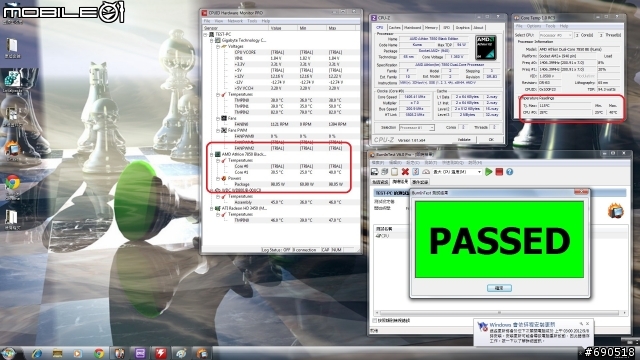Click the Paint palette taskbar button
Image resolution: width=640 pixels, height=360 pixels.
(181, 353)
